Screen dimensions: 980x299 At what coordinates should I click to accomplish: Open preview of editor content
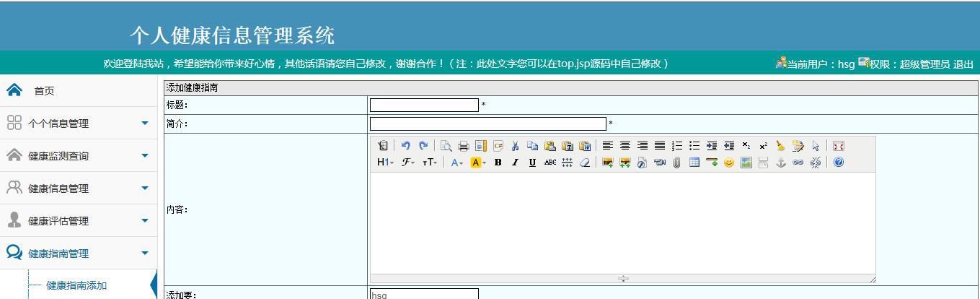click(x=446, y=145)
